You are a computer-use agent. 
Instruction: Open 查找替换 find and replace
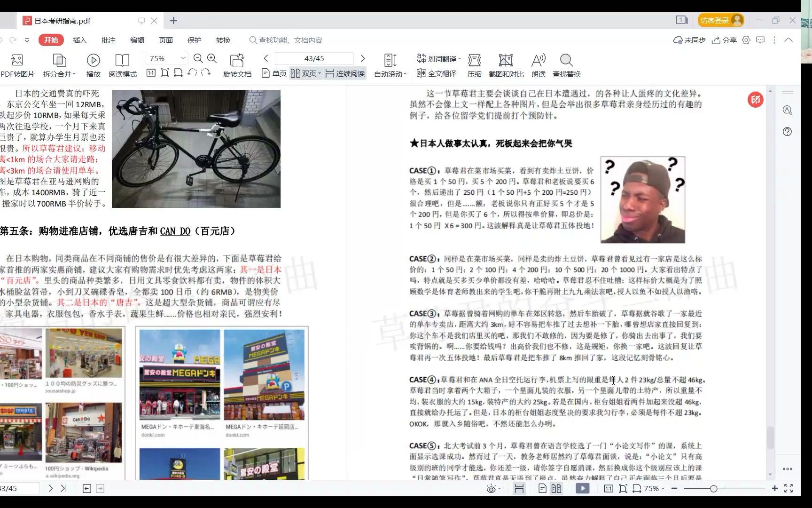(567, 65)
